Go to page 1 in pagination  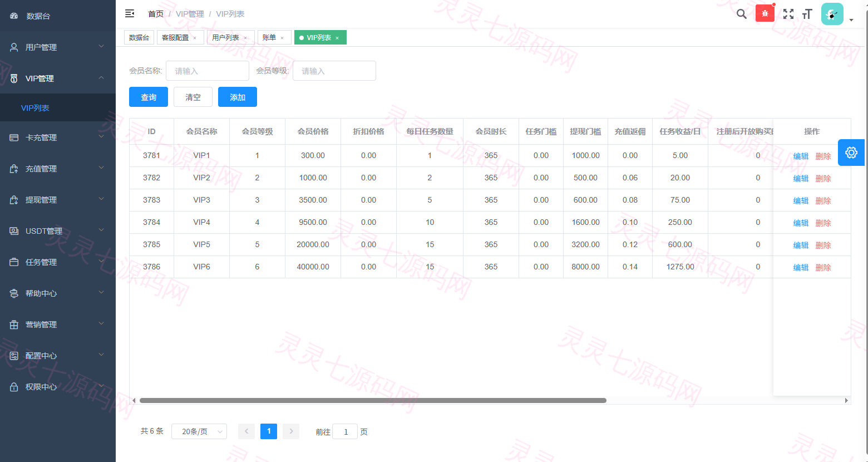[x=269, y=431]
